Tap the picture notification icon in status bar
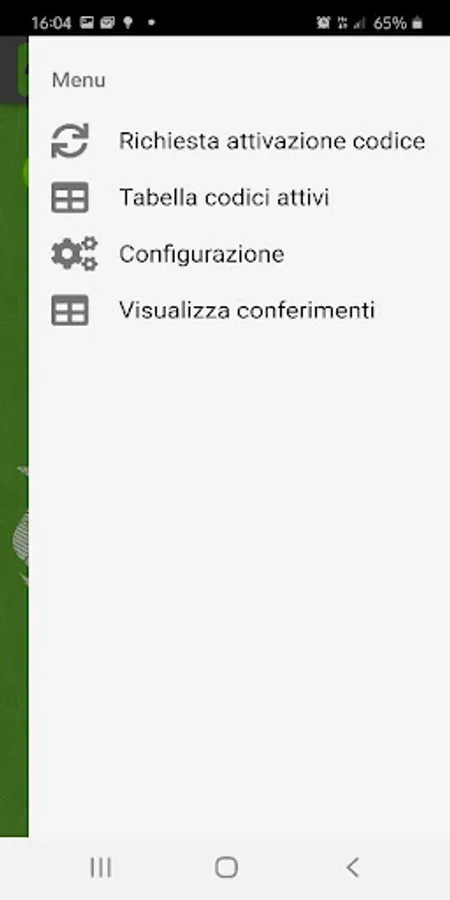This screenshot has height=900, width=450. tap(87, 22)
